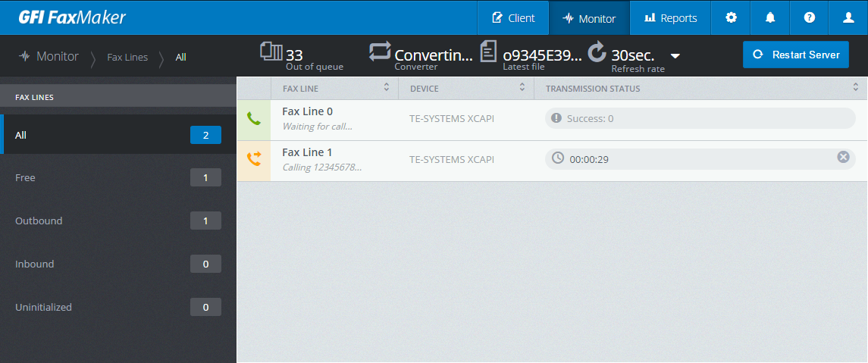Image resolution: width=868 pixels, height=363 pixels.
Task: Sort by the Device column arrows
Action: coord(522,87)
